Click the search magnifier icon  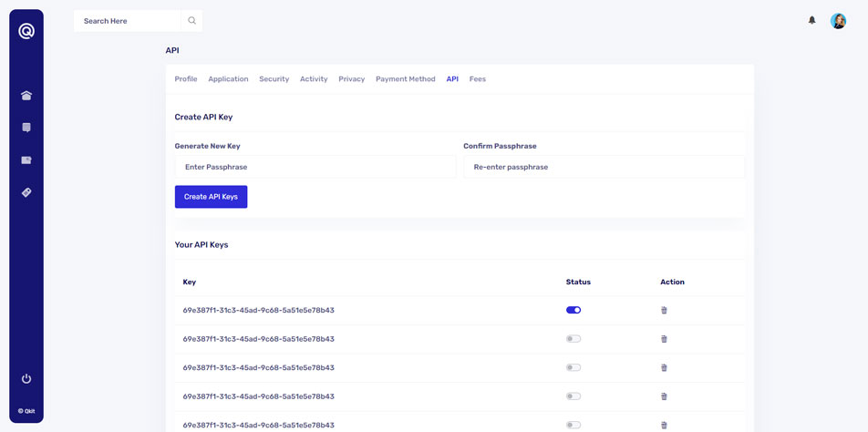coord(191,20)
